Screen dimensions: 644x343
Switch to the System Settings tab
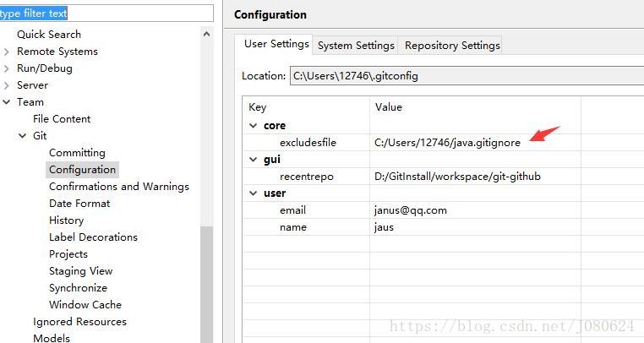[356, 45]
